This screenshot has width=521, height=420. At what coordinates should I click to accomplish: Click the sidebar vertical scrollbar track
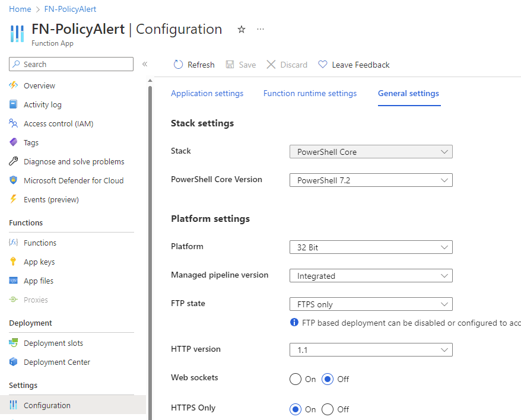(x=150, y=253)
